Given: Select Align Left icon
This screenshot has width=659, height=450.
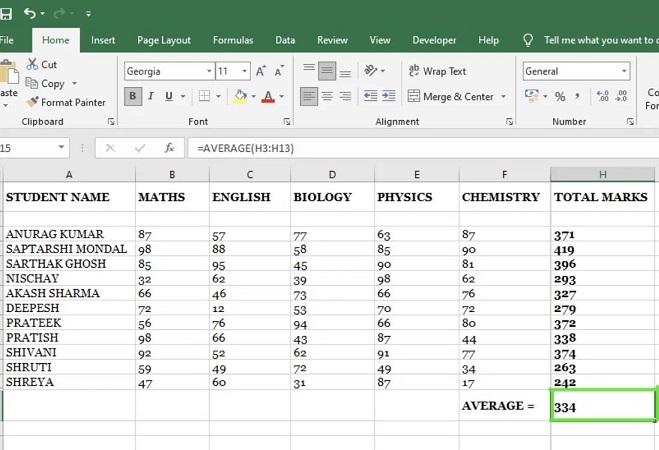Looking at the screenshot, I should pyautogui.click(x=309, y=96).
